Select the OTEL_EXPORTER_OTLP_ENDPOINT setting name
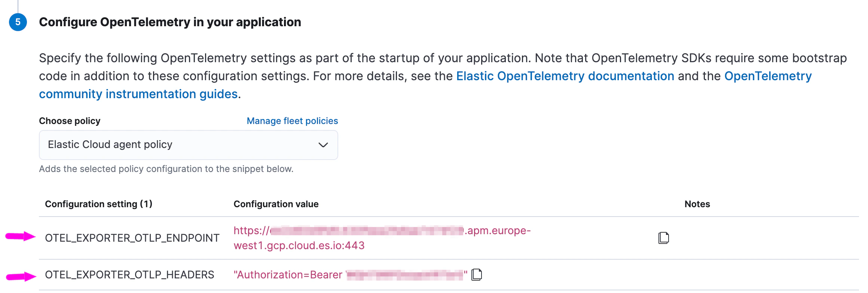868x293 pixels. pyautogui.click(x=132, y=238)
